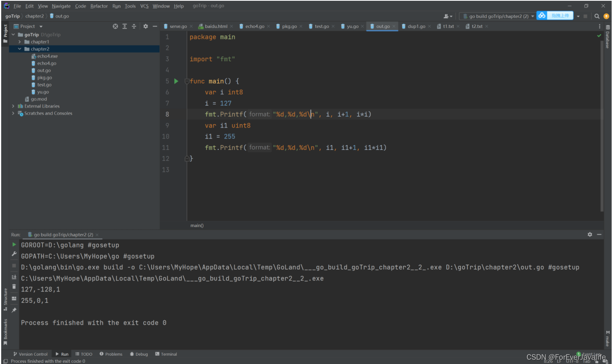Open Debug tool window
The height and width of the screenshot is (364, 612).
[x=139, y=354]
